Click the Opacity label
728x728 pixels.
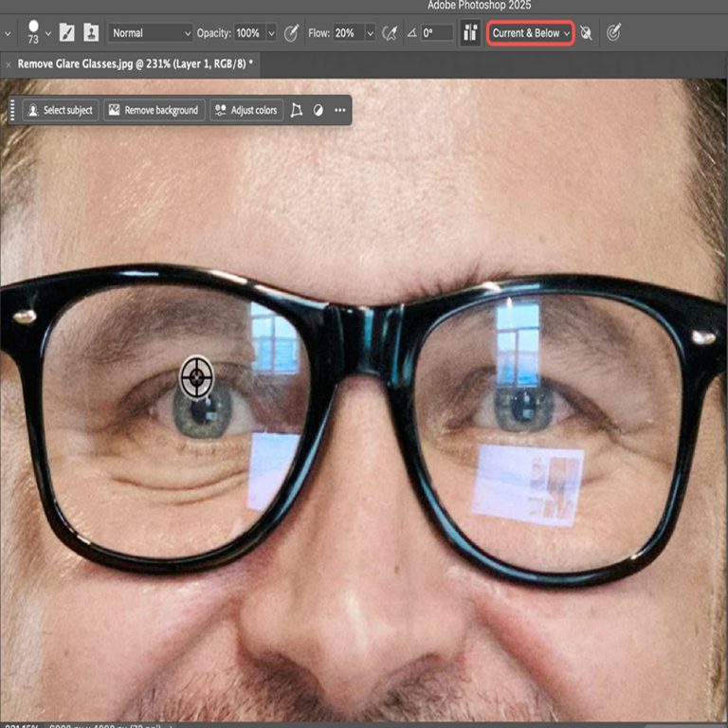pyautogui.click(x=213, y=33)
